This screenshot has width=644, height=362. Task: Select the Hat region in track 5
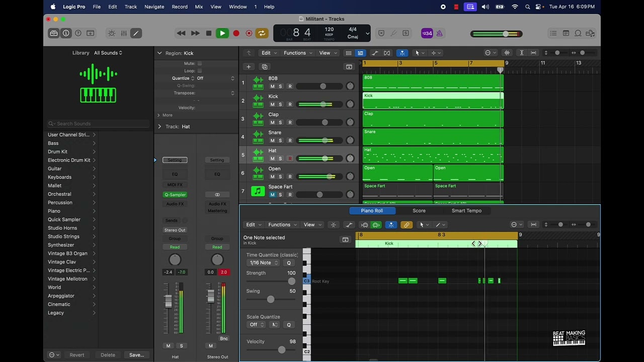pyautogui.click(x=433, y=154)
